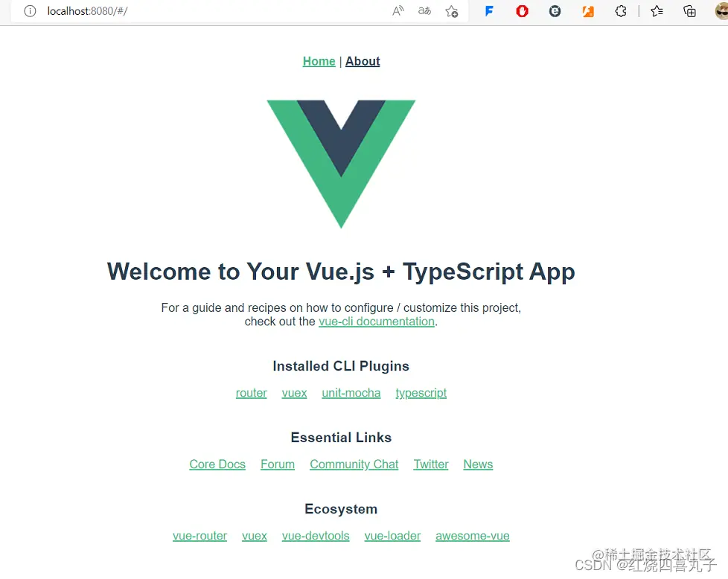Open the Favorites list icon
Screen dimensions: 728x579
(657, 10)
